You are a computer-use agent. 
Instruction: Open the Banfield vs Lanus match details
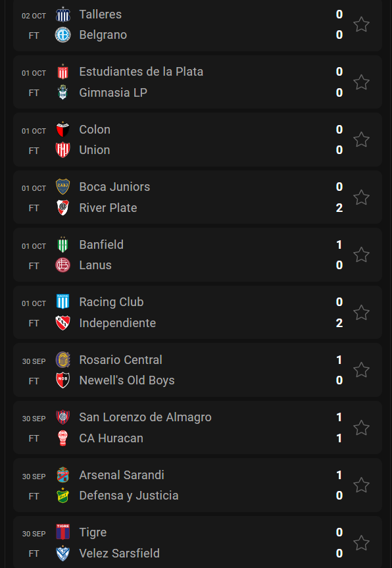coord(197,255)
